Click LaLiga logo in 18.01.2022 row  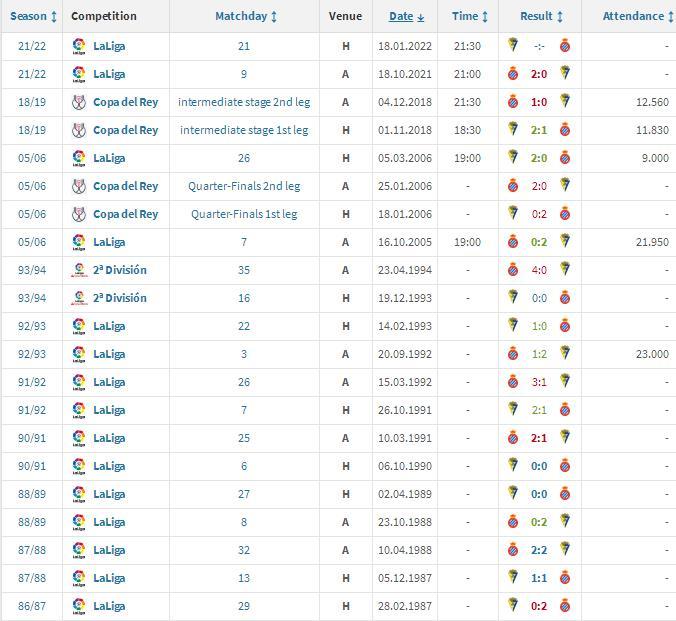pos(79,46)
